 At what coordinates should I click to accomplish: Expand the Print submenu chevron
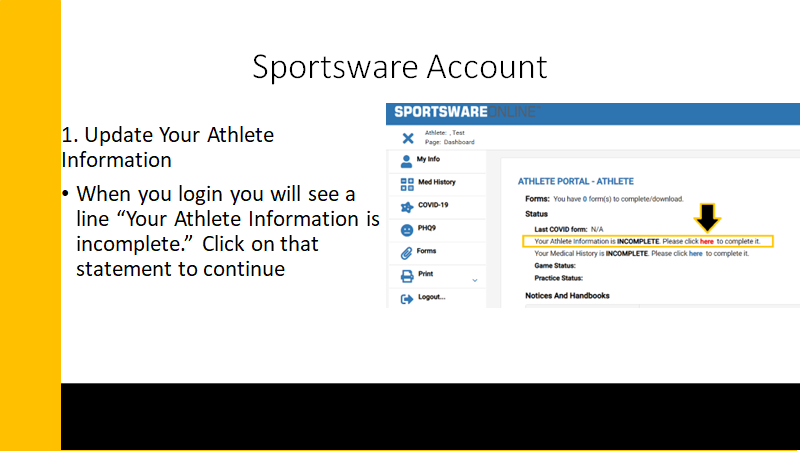click(474, 280)
